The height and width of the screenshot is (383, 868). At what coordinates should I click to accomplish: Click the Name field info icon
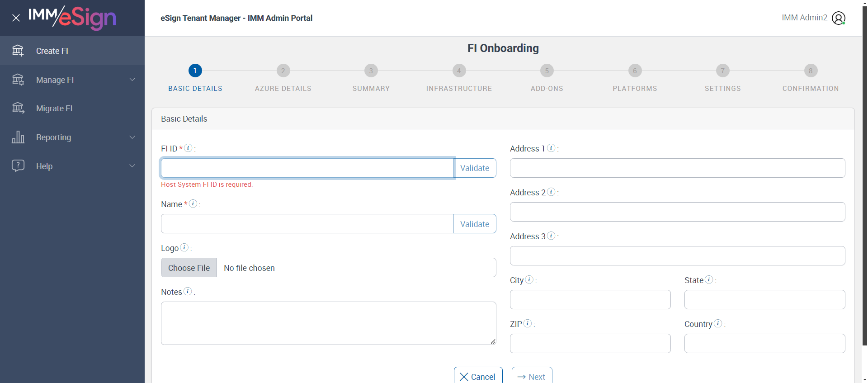(x=193, y=203)
